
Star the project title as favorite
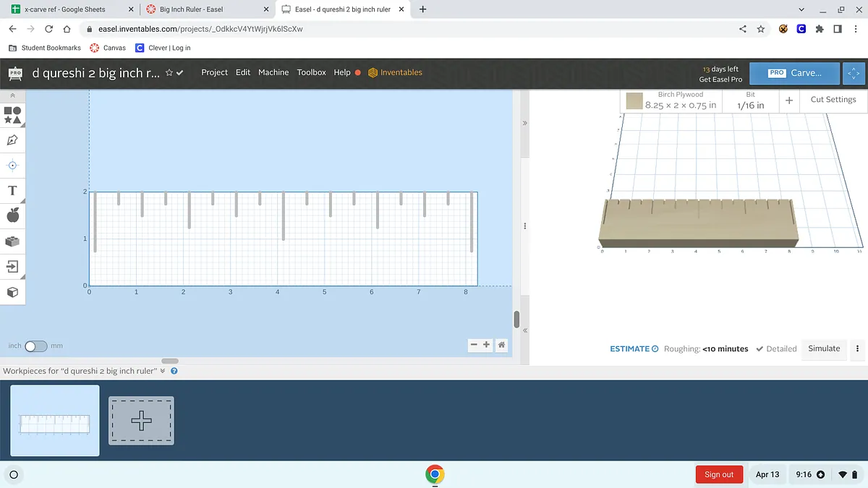[x=169, y=73]
